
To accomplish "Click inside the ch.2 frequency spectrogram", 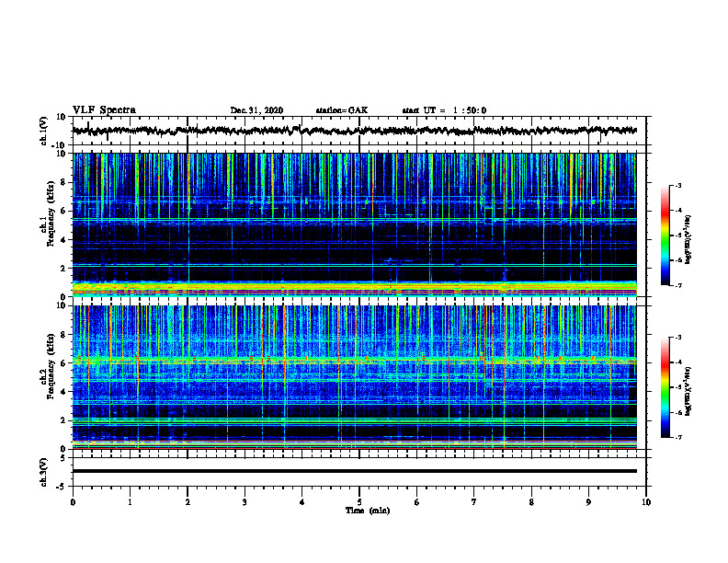I will tap(354, 377).
